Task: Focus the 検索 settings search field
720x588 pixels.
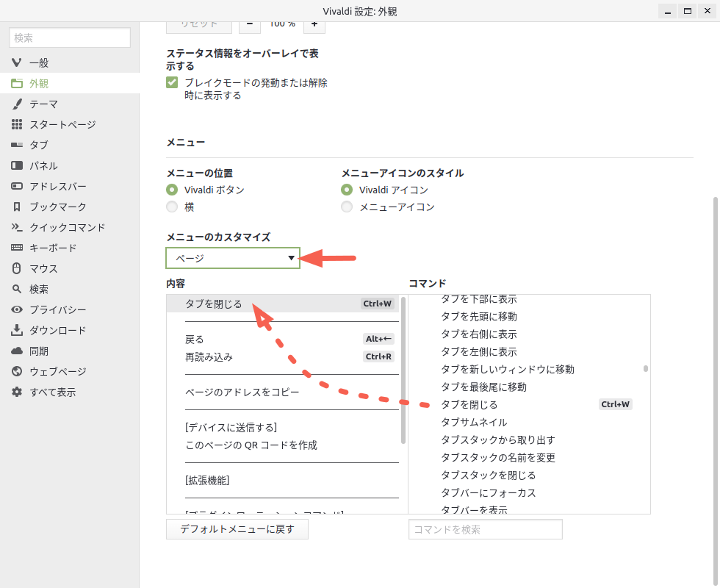Action: pyautogui.click(x=70, y=37)
